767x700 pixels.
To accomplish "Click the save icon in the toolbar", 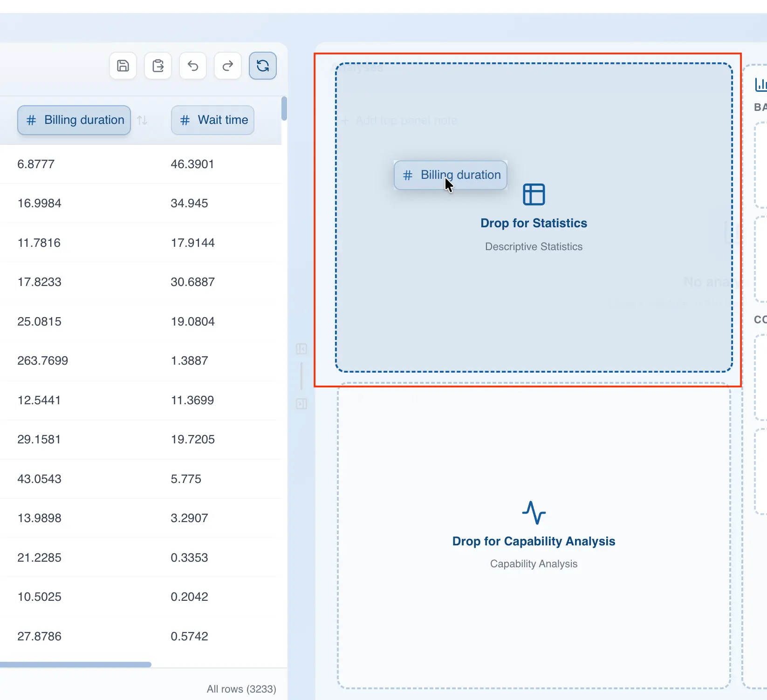I will coord(123,66).
